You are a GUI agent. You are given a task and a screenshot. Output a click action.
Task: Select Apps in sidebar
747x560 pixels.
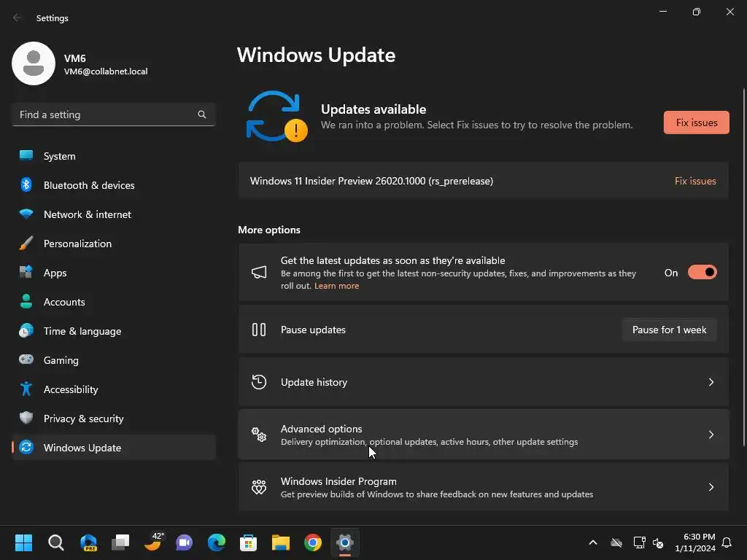coord(113,273)
